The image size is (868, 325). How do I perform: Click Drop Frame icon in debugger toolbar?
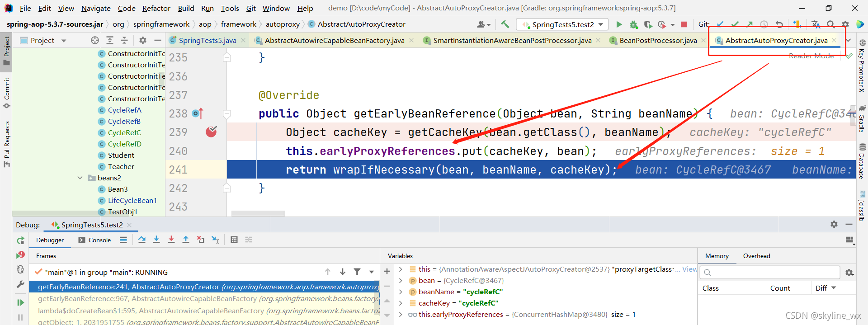(200, 240)
